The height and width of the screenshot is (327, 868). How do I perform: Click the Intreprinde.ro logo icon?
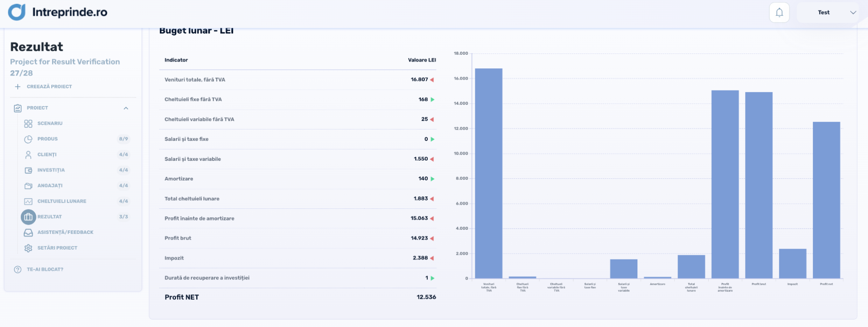[17, 12]
